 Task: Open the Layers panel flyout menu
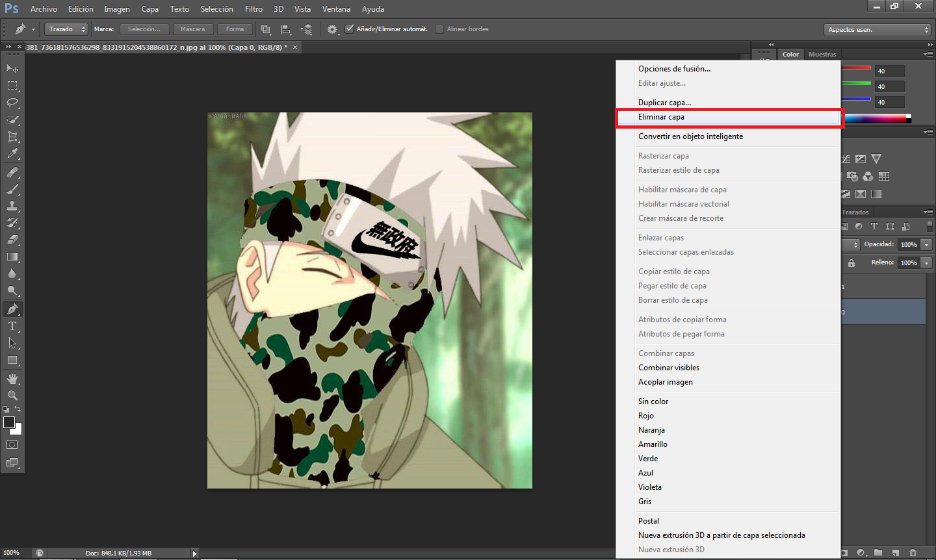coord(928,212)
